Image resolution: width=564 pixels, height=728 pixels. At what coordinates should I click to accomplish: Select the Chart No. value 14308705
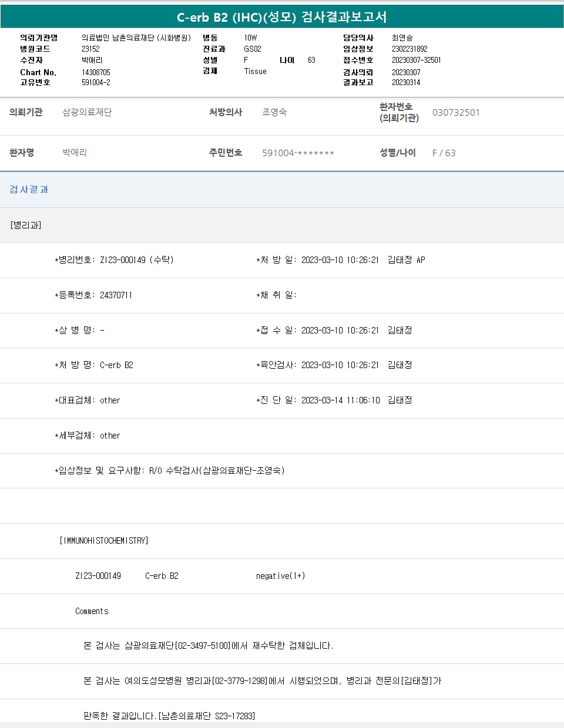click(96, 72)
